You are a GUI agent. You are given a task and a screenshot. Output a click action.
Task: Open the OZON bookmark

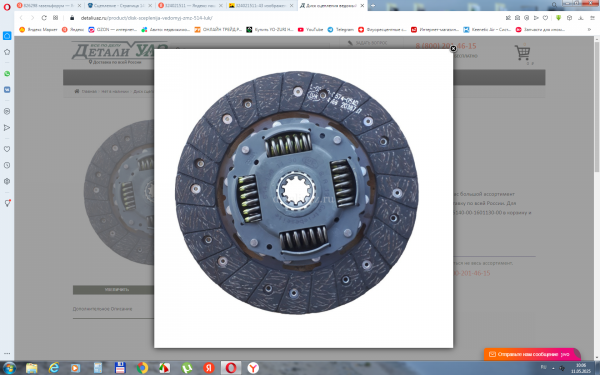pyautogui.click(x=112, y=29)
